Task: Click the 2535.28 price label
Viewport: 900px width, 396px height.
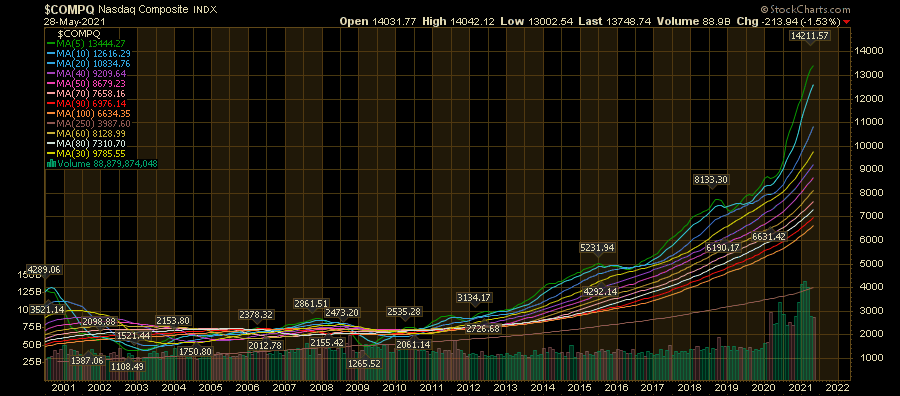Action: coord(404,312)
